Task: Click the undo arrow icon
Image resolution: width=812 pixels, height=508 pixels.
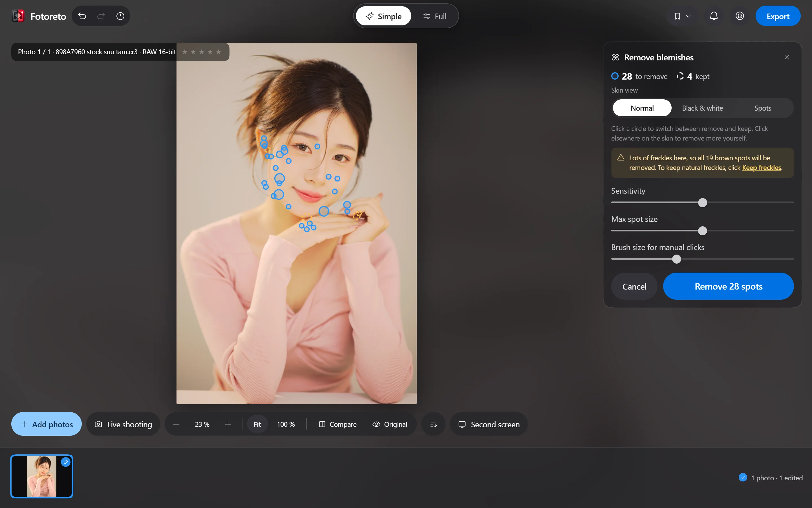Action: [x=82, y=16]
